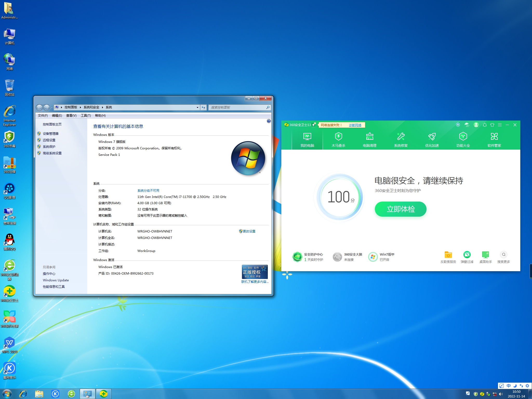Click 联机了解更多内容 link
The width and height of the screenshot is (532, 399).
255,282
